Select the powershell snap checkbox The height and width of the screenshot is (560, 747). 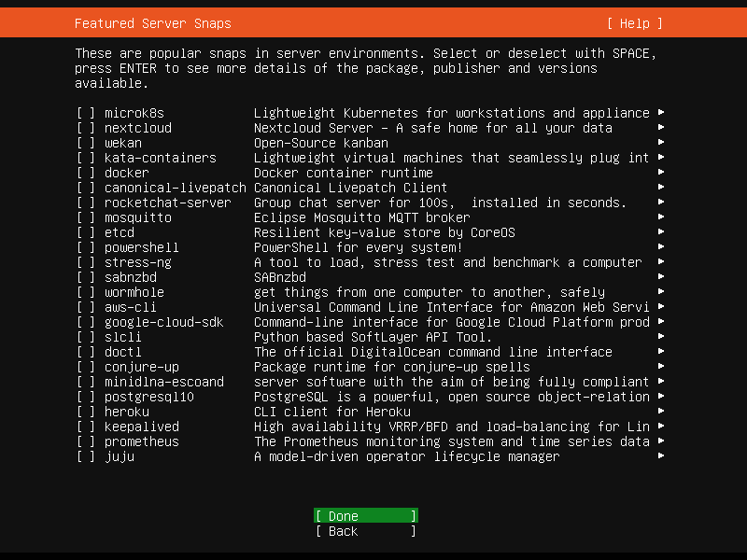pyautogui.click(x=86, y=247)
